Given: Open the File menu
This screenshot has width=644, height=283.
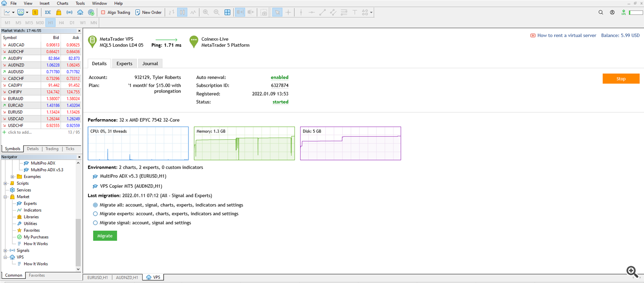Looking at the screenshot, I should coord(13,3).
